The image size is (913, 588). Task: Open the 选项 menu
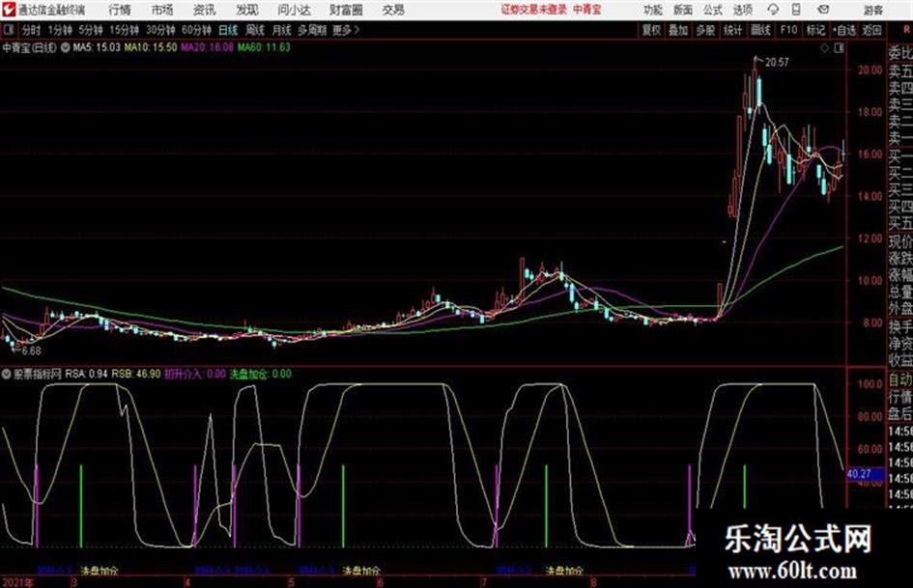pyautogui.click(x=742, y=10)
